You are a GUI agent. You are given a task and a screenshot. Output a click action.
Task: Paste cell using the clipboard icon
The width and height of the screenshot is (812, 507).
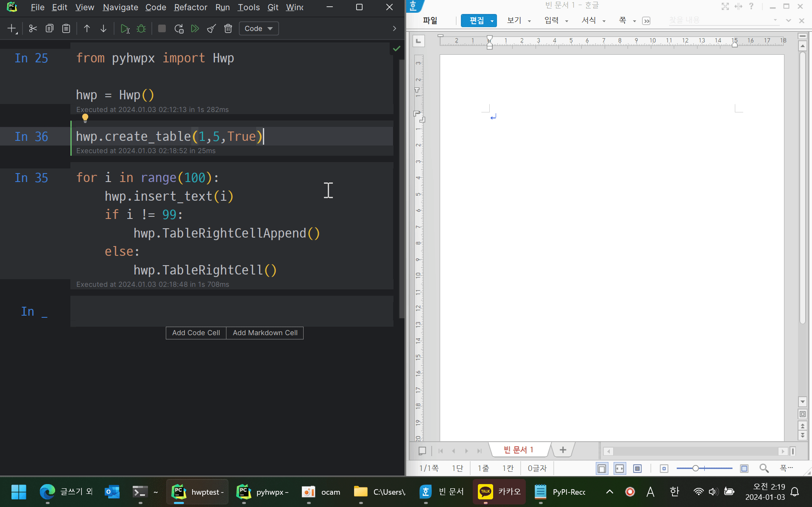[x=66, y=28]
